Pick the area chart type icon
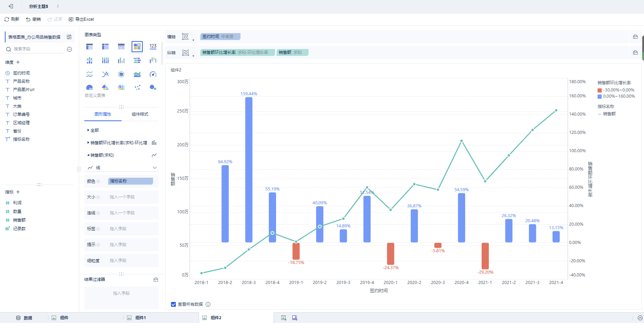This screenshot has width=644, height=323. pyautogui.click(x=137, y=74)
